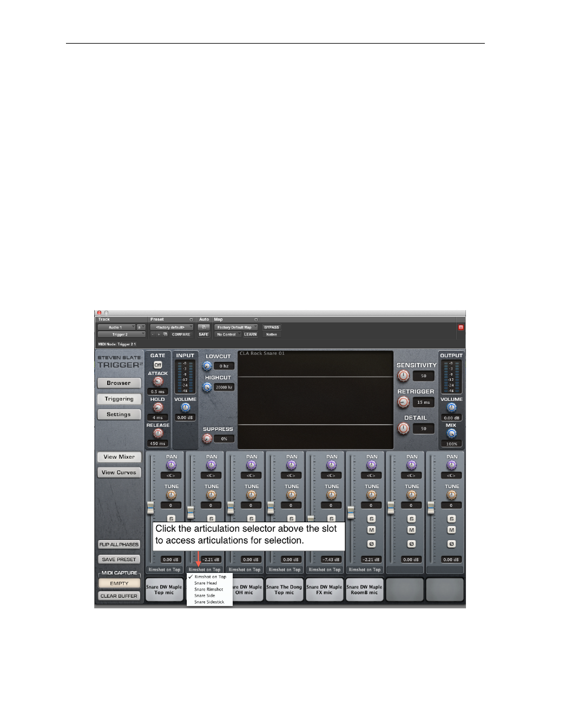Click the CLEAR BUFFER button
Viewport: 562px width, 728px height.
pyautogui.click(x=119, y=596)
